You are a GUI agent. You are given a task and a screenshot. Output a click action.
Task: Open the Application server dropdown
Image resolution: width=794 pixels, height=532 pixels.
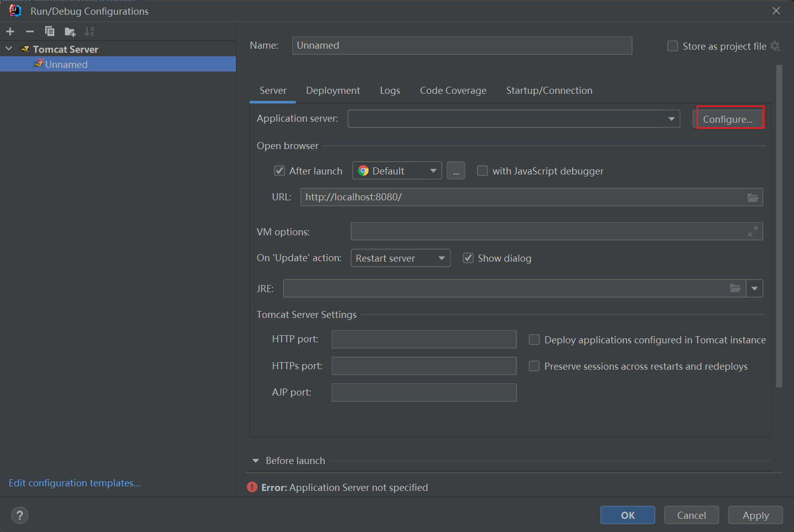pos(513,119)
